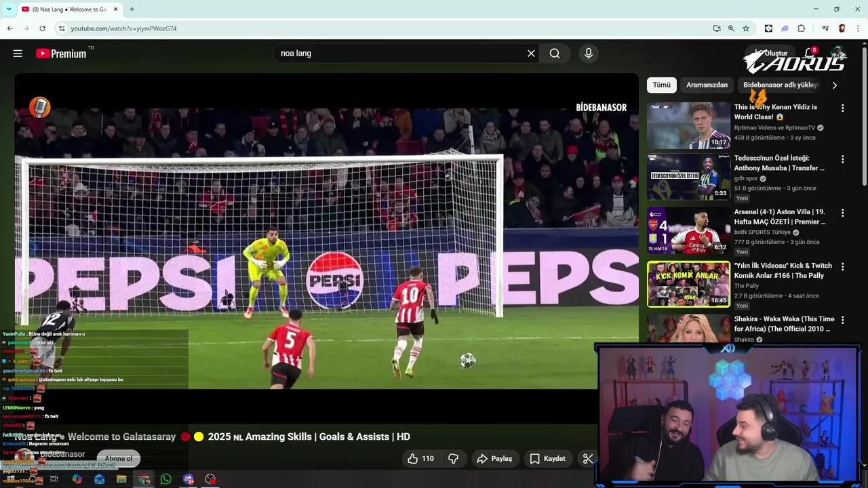Viewport: 868px width, 488px height.
Task: Open the Kick Komik Anlar thumbnail
Action: [688, 284]
